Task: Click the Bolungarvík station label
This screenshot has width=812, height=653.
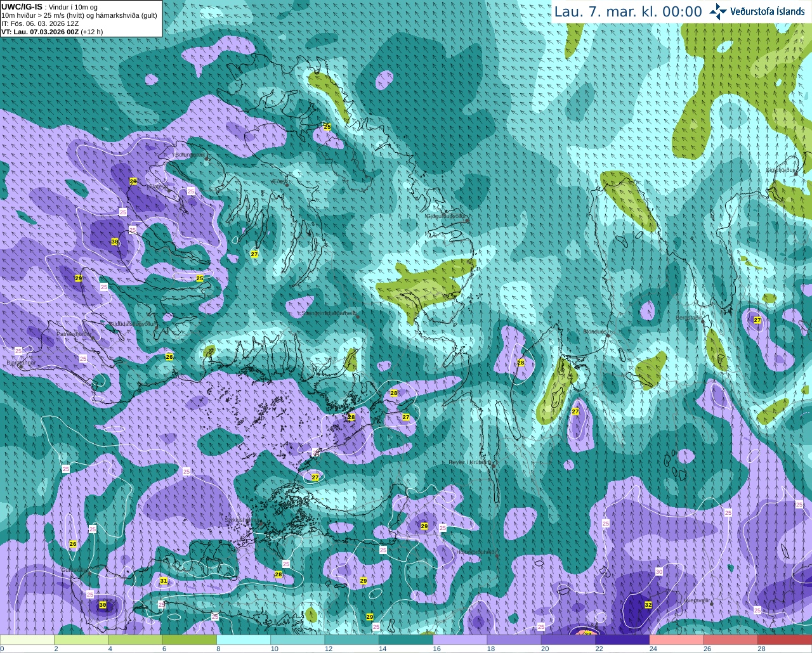Action: pos(190,155)
